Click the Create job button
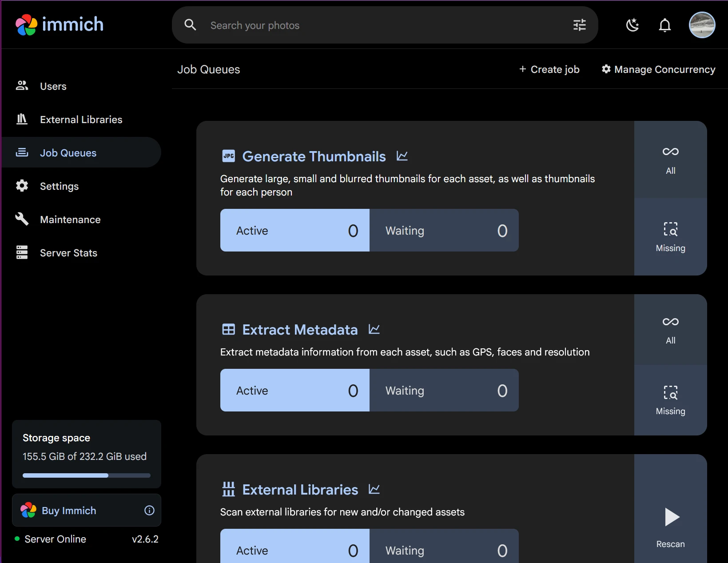This screenshot has height=563, width=728. [x=549, y=69]
